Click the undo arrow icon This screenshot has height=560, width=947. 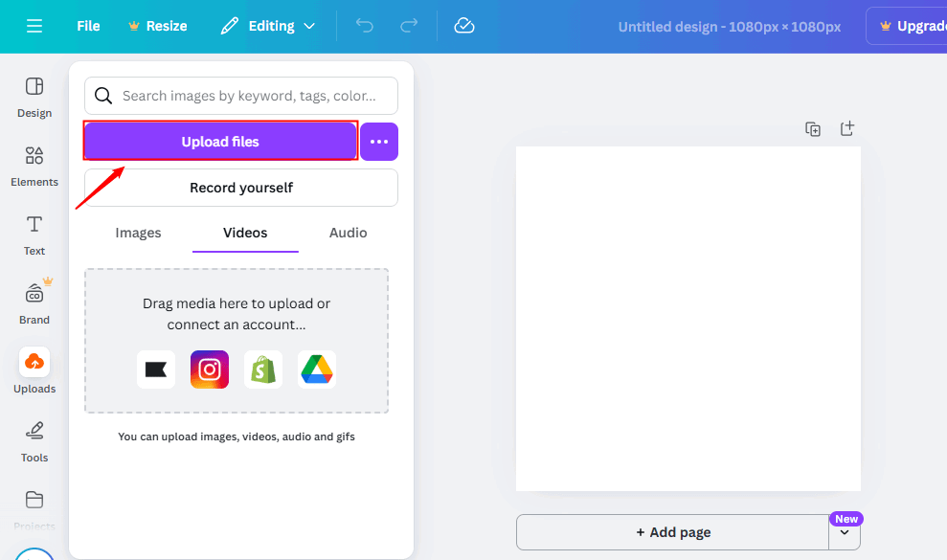click(x=365, y=26)
